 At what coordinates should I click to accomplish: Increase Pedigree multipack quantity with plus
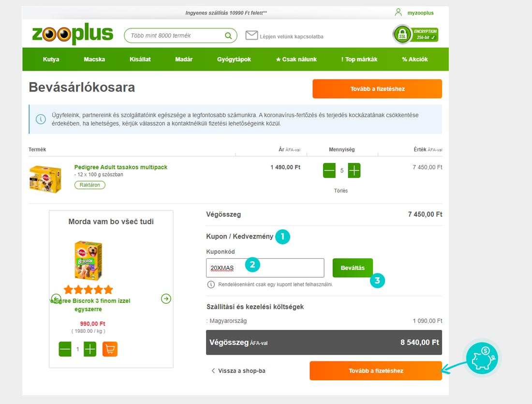tap(354, 170)
